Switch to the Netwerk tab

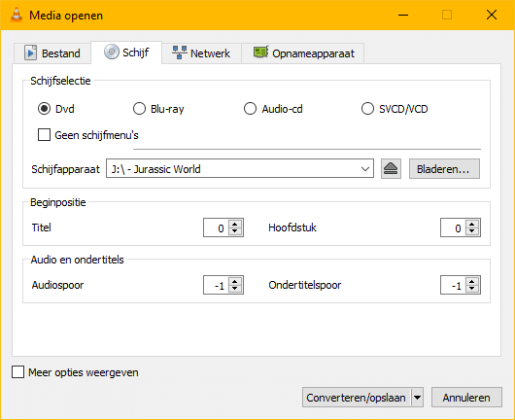coord(201,52)
